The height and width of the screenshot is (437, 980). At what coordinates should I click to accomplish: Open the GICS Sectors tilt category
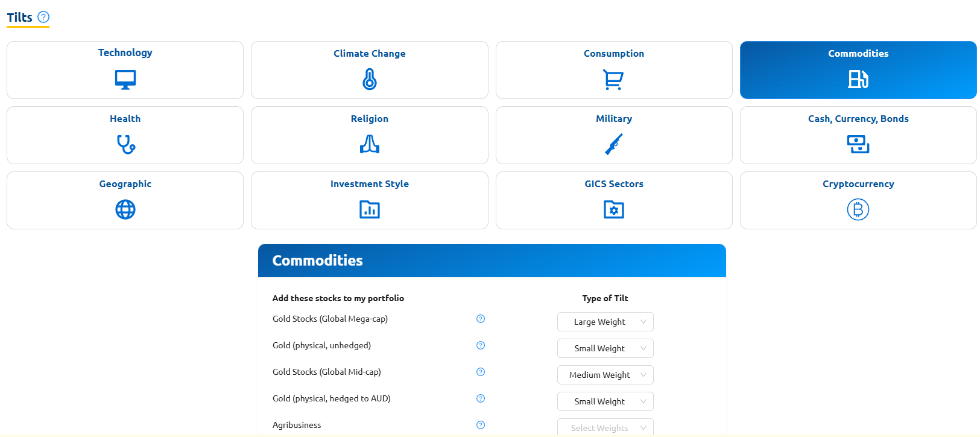coord(614,200)
